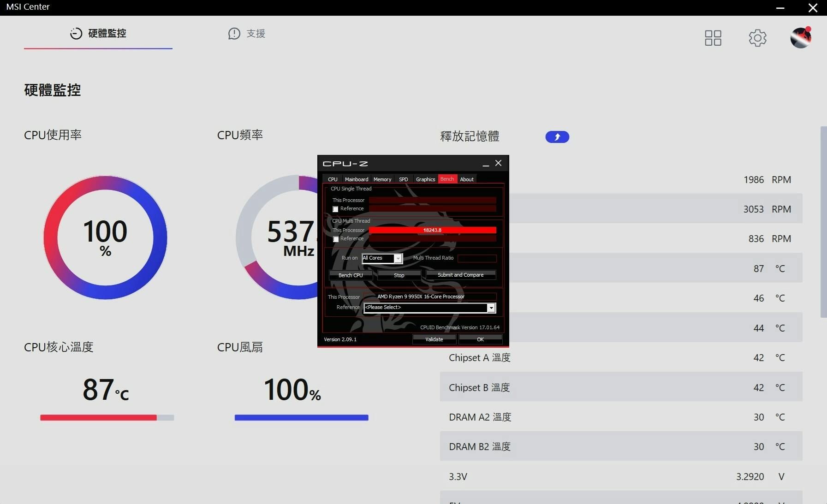Click the OK button in CPU-Z
827x504 pixels.
pos(480,339)
